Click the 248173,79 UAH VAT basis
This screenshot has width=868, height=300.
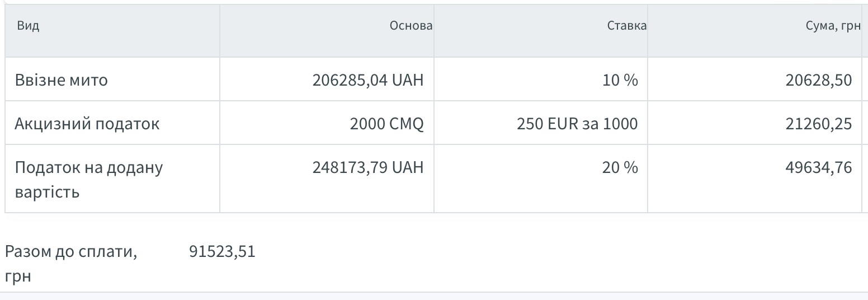click(x=368, y=167)
